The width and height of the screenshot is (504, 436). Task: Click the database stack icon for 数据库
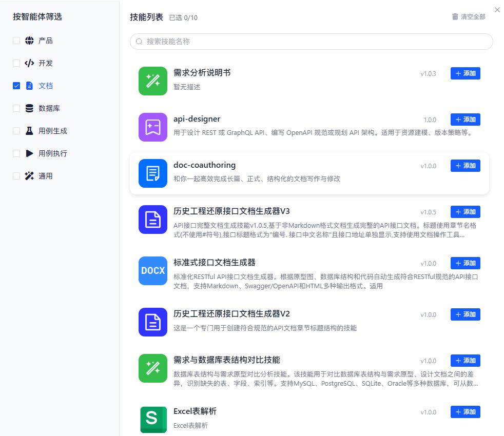(x=29, y=108)
